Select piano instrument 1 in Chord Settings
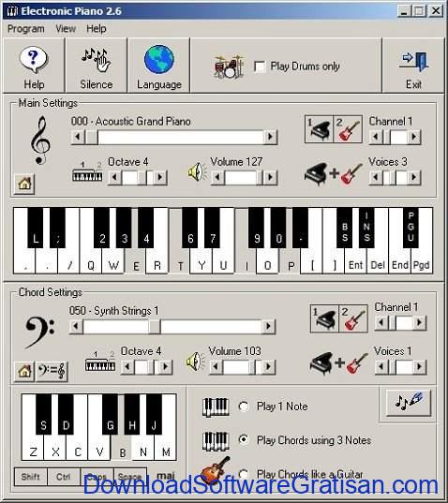This screenshot has height=503, width=448. (x=324, y=318)
